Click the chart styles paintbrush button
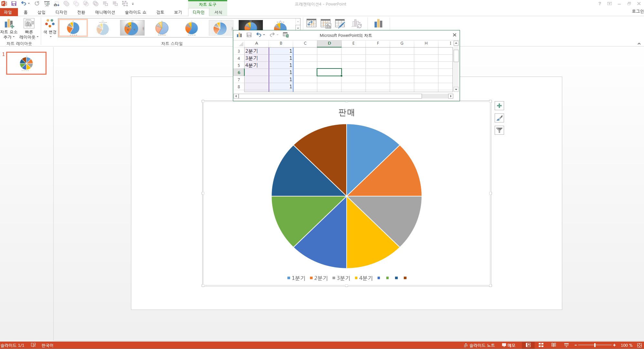Screen dimensions: 644x349 point(499,118)
